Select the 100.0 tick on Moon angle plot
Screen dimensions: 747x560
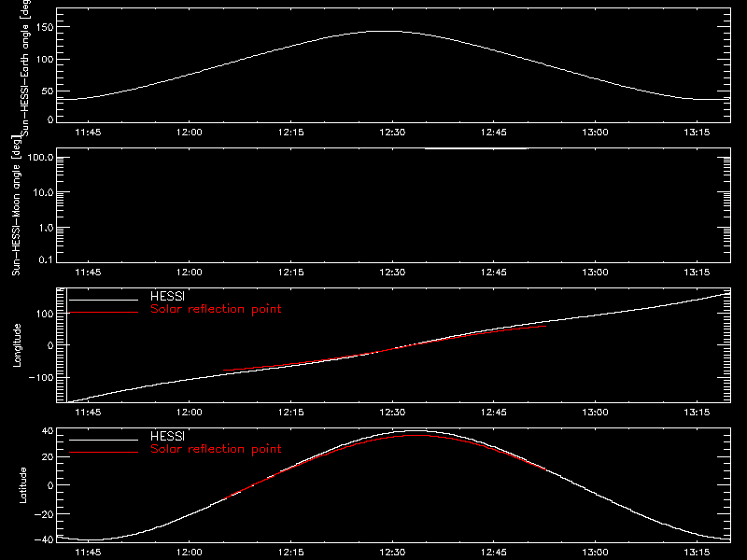40,158
